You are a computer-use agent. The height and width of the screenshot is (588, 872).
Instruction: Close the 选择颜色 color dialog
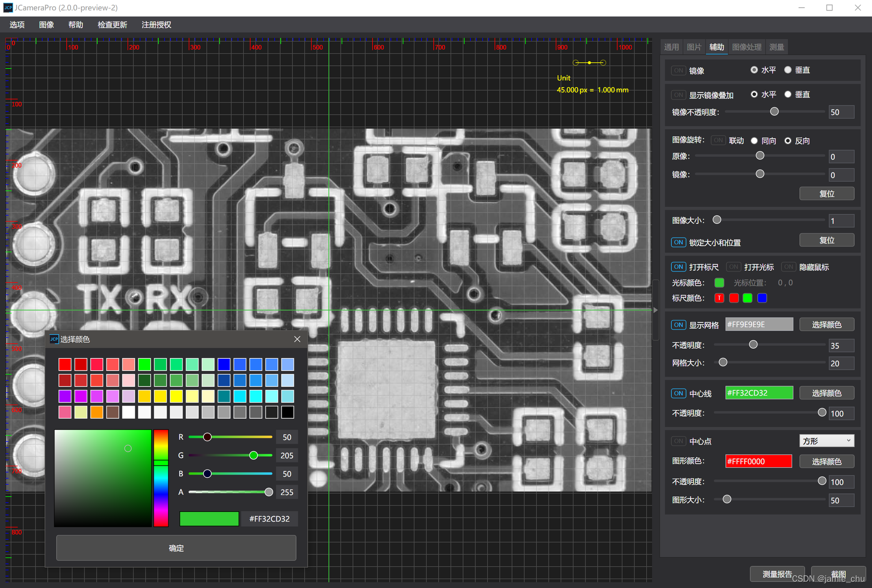(x=297, y=339)
